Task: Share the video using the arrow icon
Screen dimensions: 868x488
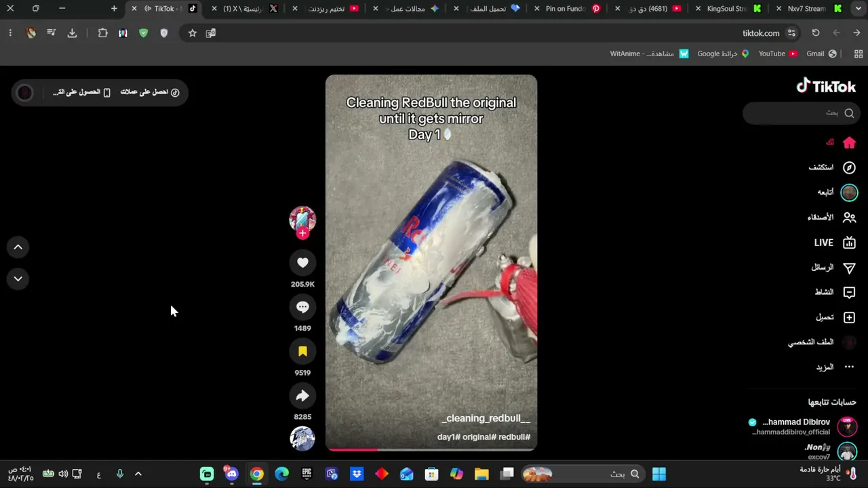Action: 302,396
